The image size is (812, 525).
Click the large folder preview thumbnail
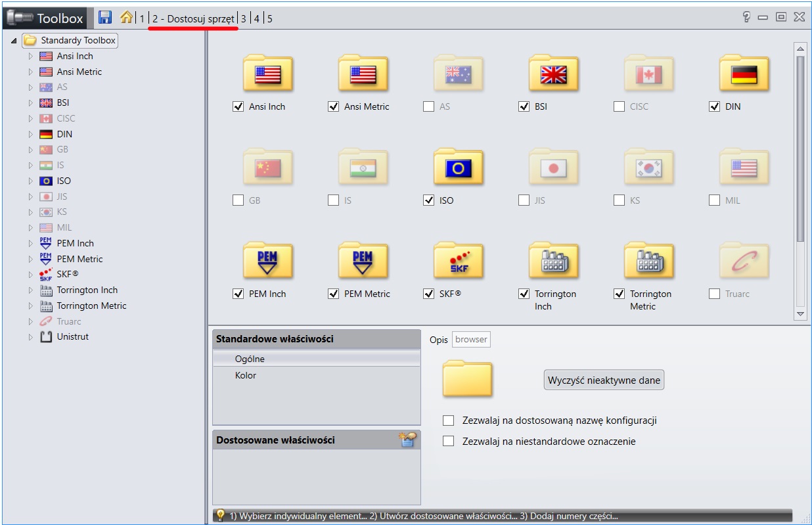point(468,379)
